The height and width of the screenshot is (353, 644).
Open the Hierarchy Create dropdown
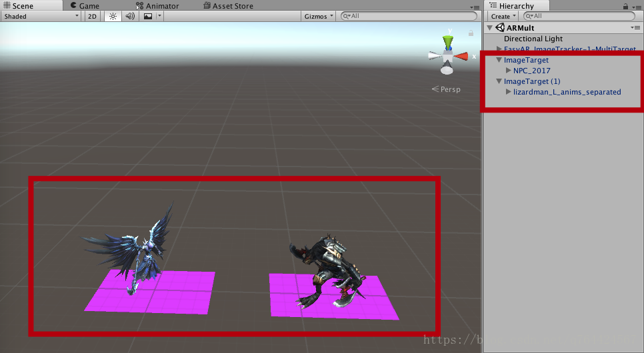503,16
